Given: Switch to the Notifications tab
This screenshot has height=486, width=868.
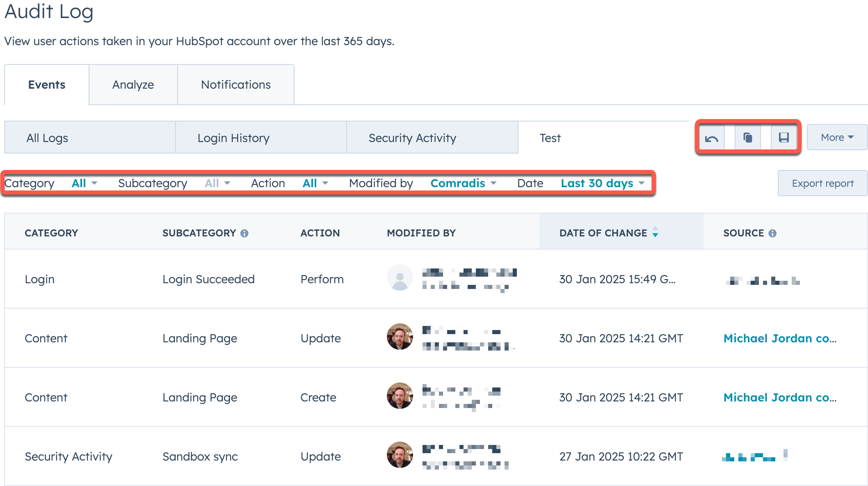Looking at the screenshot, I should 236,85.
